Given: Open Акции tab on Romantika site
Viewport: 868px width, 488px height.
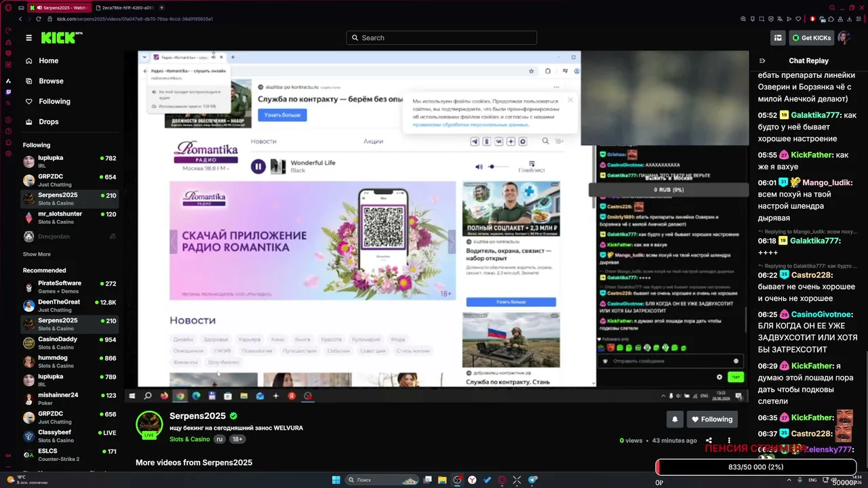Looking at the screenshot, I should click(373, 141).
